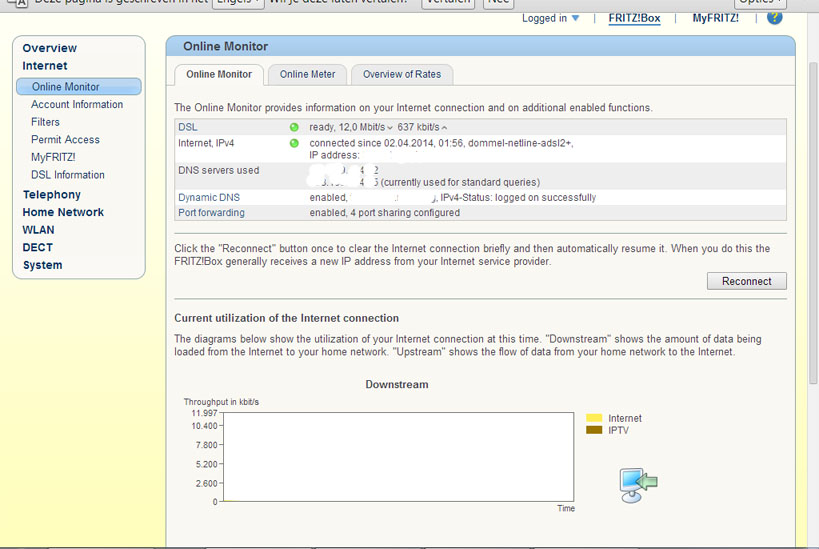
Task: Open the Home Network menu
Action: (63, 213)
